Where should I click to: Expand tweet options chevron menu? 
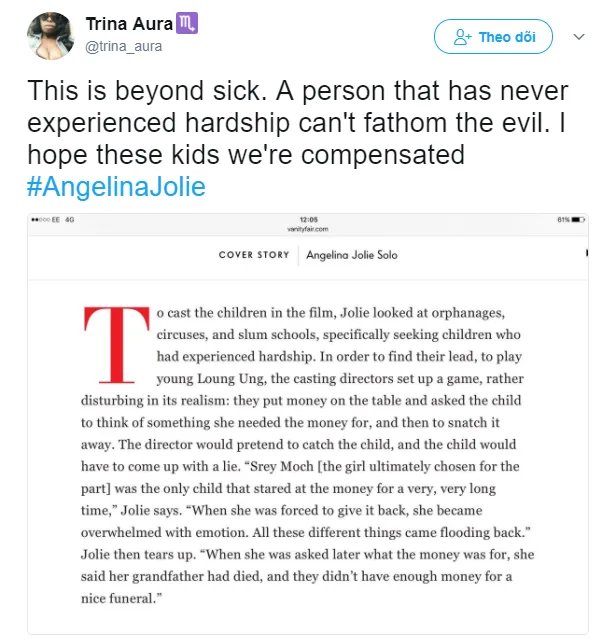pyautogui.click(x=579, y=37)
